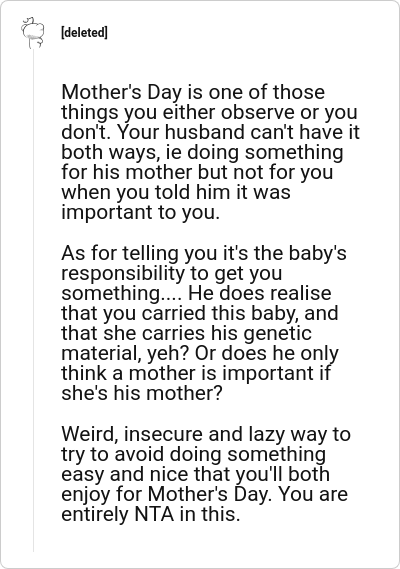Click the text "responsibility to get you"
Image resolution: width=400 pixels, height=569 pixels.
point(171,273)
